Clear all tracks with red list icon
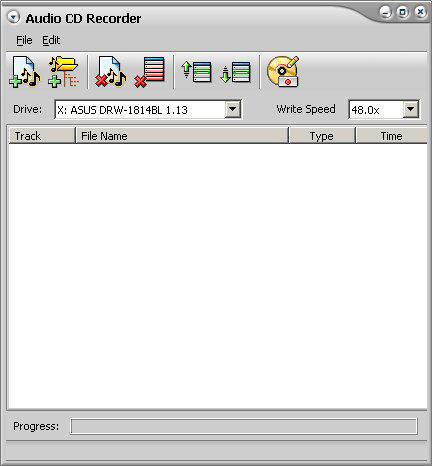The image size is (432, 466). click(150, 72)
